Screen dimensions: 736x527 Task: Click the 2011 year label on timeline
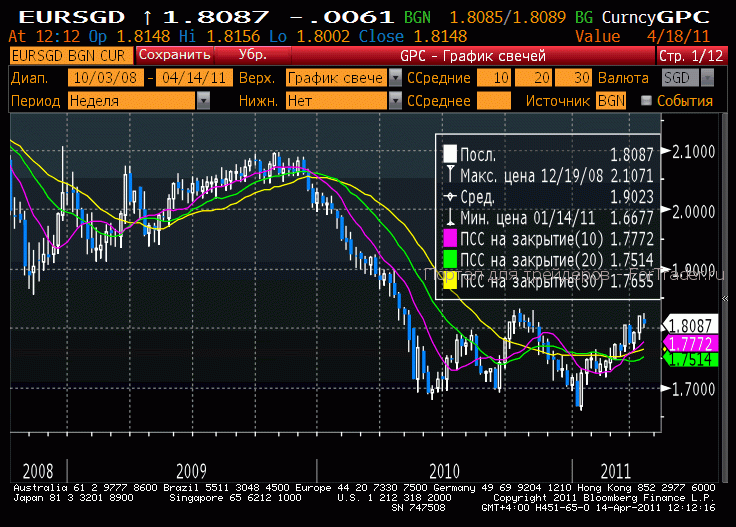pyautogui.click(x=616, y=471)
